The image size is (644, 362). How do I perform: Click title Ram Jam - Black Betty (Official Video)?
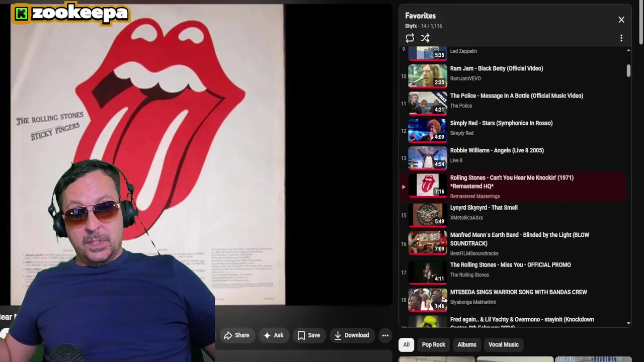point(497,68)
